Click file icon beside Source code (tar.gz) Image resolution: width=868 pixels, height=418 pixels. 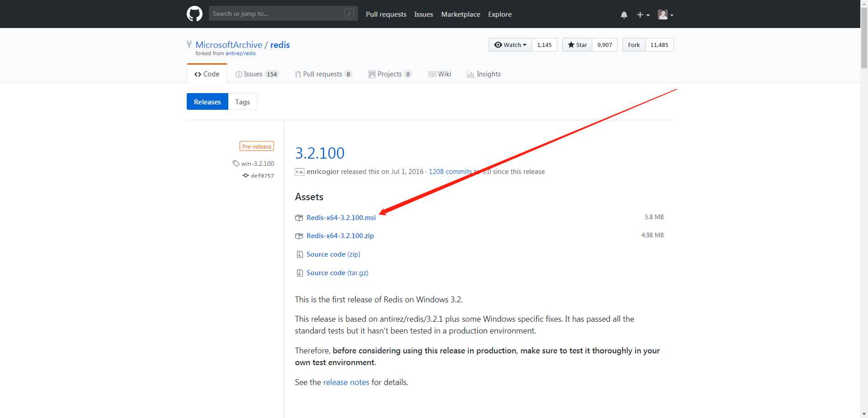click(299, 273)
